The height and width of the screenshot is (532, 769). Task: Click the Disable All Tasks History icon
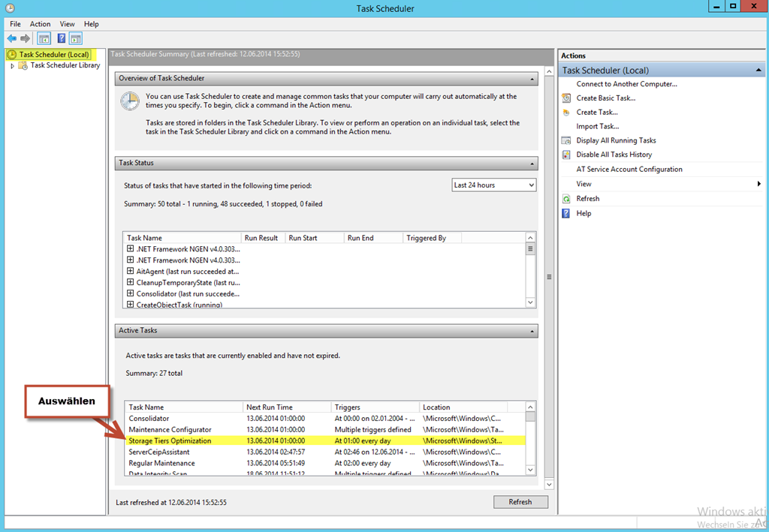click(566, 155)
